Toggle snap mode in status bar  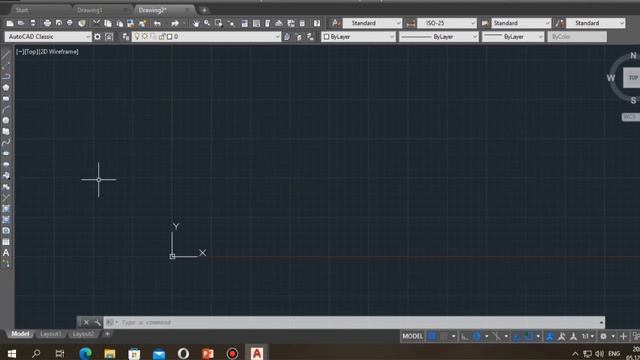tap(444, 336)
